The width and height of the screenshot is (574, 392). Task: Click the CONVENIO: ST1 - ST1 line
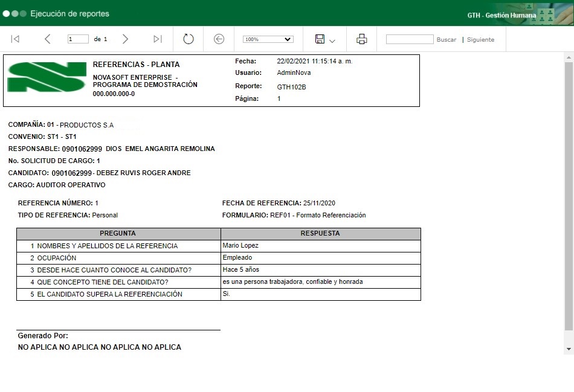click(42, 137)
